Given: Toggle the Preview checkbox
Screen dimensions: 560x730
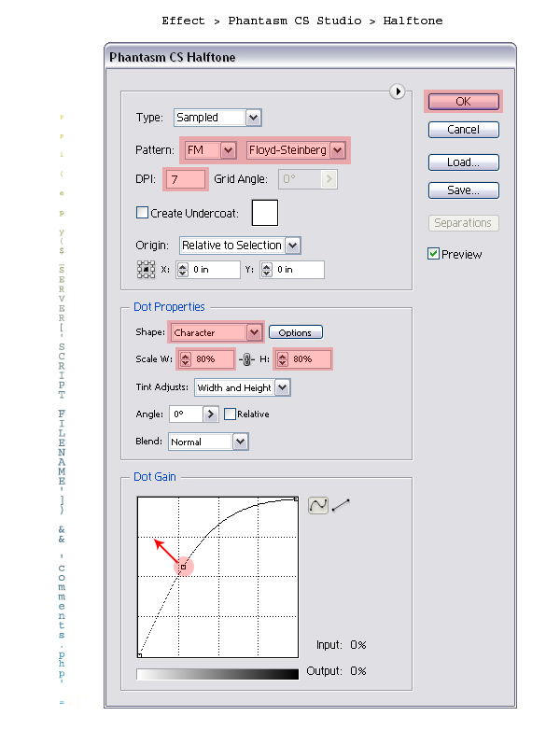Looking at the screenshot, I should point(433,254).
